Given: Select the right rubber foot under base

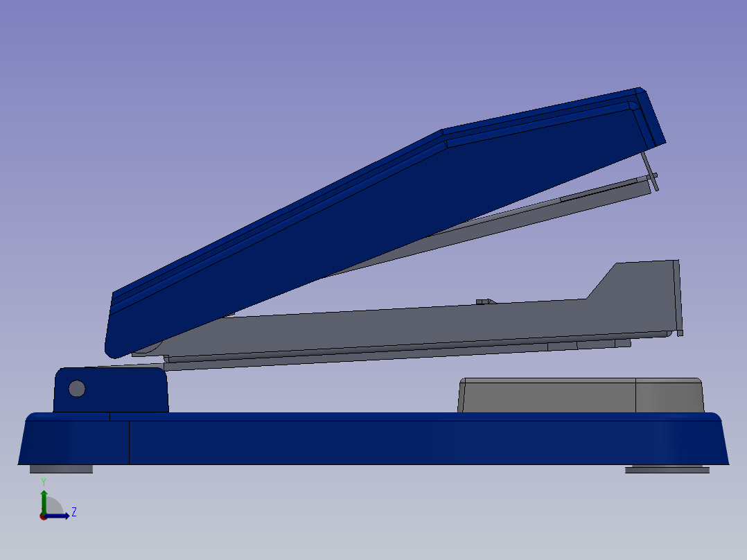Looking at the screenshot, I should [667, 469].
